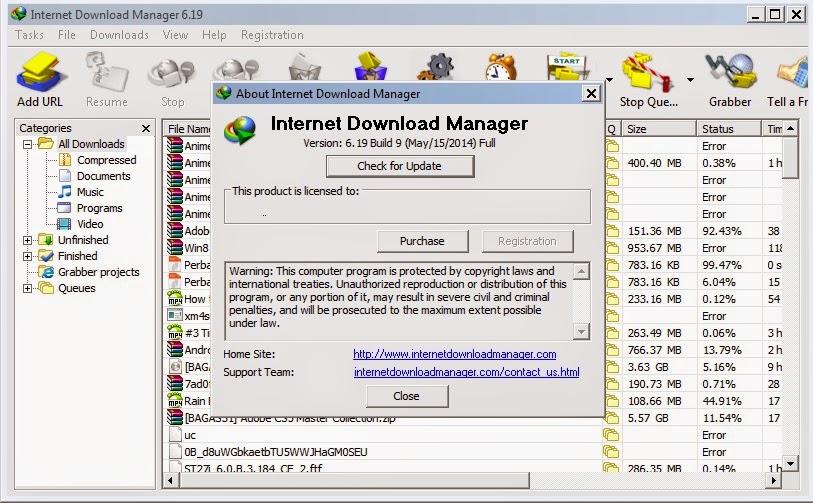Open the contact_us.html support link
Screen dimensions: 813x503
pyautogui.click(x=467, y=372)
